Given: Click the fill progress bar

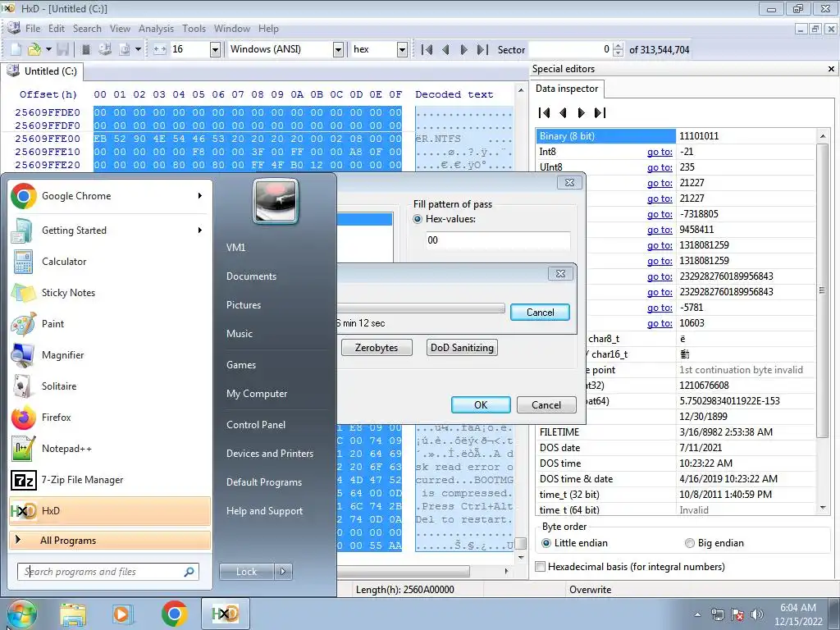Looking at the screenshot, I should [x=421, y=308].
